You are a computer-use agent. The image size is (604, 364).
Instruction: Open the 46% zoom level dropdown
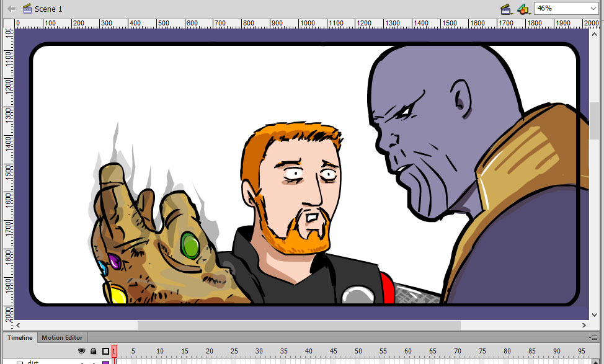[566, 8]
